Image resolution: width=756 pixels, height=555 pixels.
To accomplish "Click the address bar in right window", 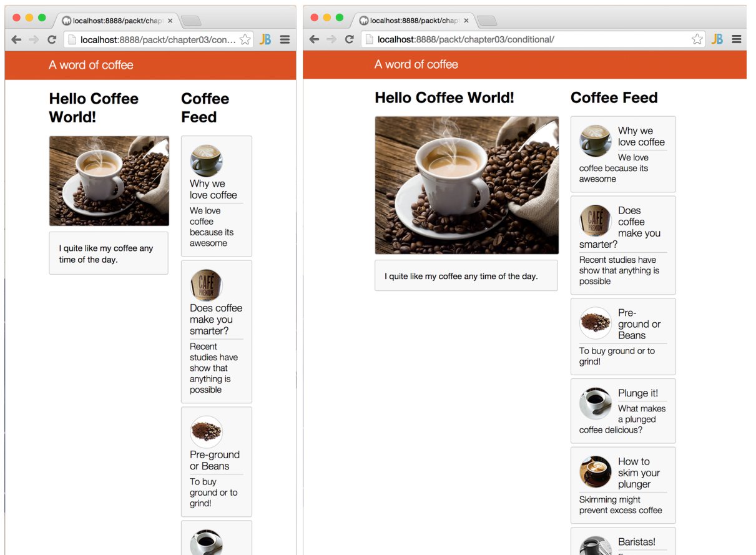I will click(x=534, y=39).
